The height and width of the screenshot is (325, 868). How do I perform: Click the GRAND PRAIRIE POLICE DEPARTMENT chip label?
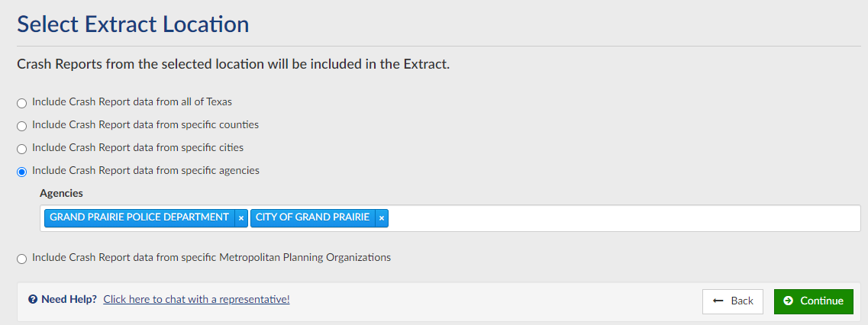tap(139, 217)
